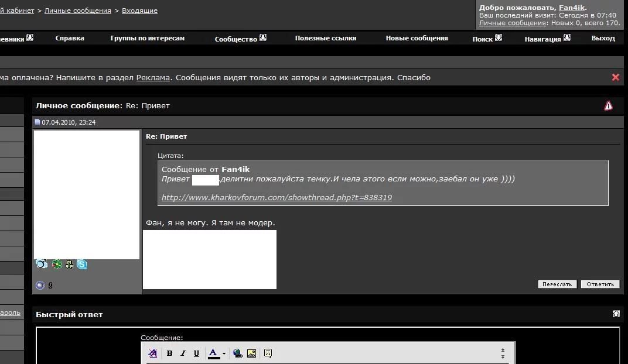Toggle bold formatting in quick reply
This screenshot has height=364, width=628.
[169, 353]
